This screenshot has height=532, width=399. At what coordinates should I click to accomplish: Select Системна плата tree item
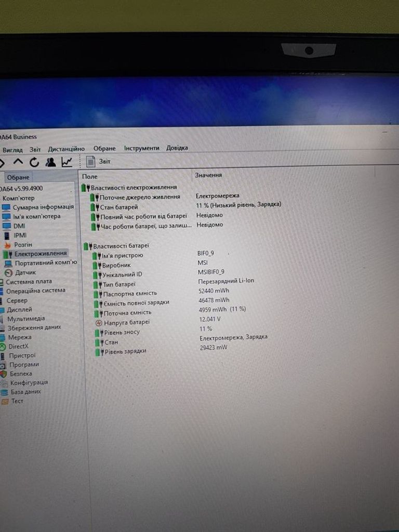pos(26,282)
